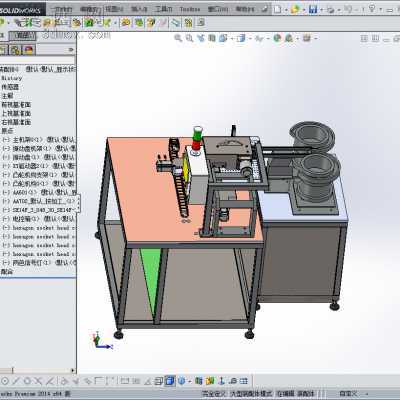Click the View Settings monitor icon
Image resolution: width=400 pixels, height=400 pixels.
307,38
